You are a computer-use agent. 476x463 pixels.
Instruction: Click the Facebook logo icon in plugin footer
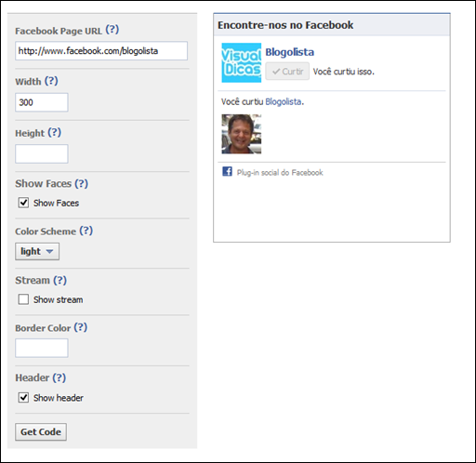(227, 171)
